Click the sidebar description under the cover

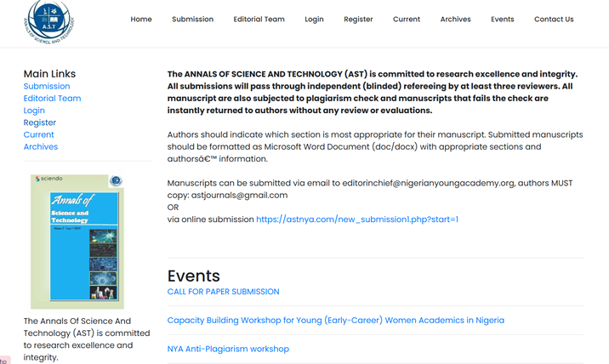point(87,339)
